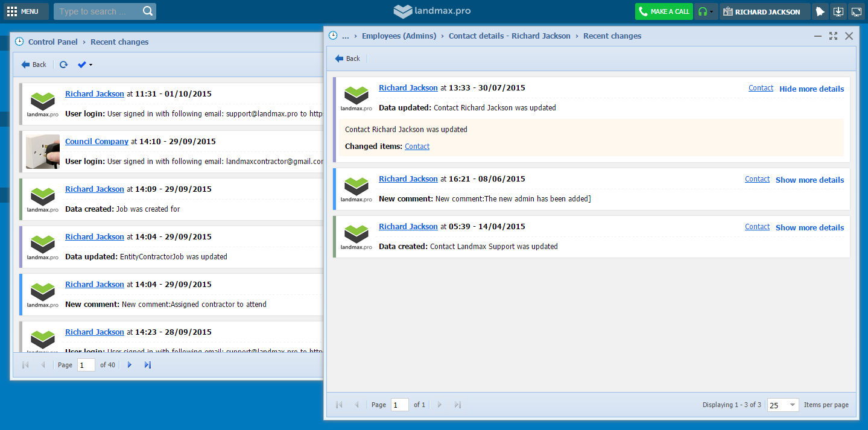This screenshot has width=868, height=430.
Task: Jump to last page in Control Panel pager
Action: coord(148,365)
